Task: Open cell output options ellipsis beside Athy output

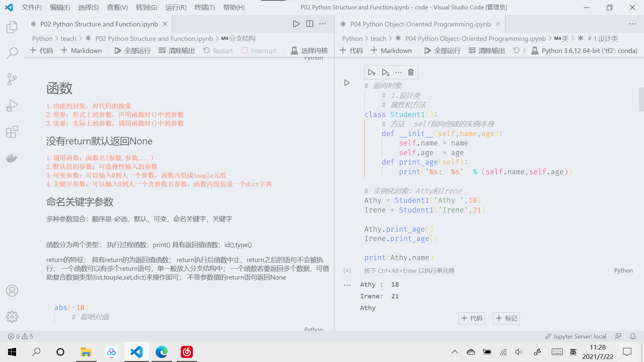Action: click(x=347, y=285)
